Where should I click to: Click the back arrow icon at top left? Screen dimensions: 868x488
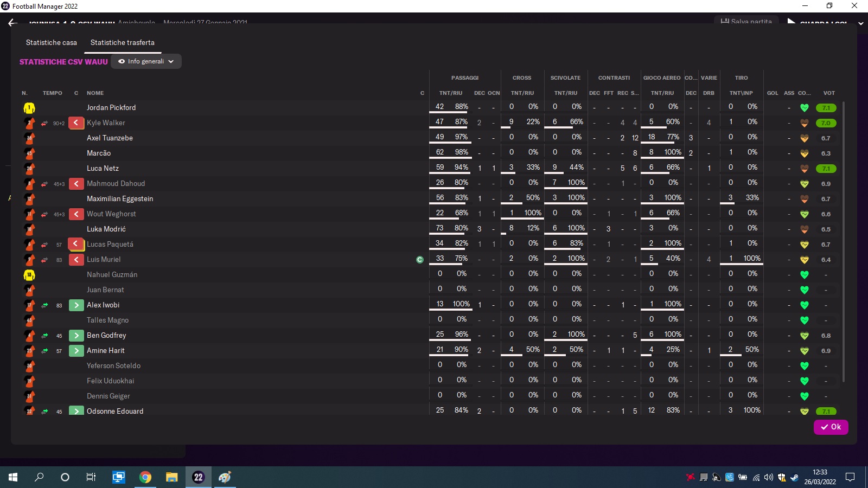click(12, 23)
